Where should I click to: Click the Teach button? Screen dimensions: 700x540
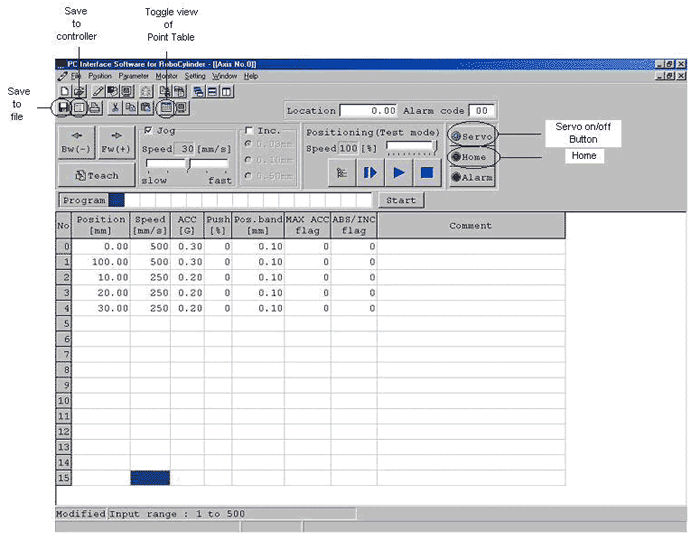[x=96, y=175]
